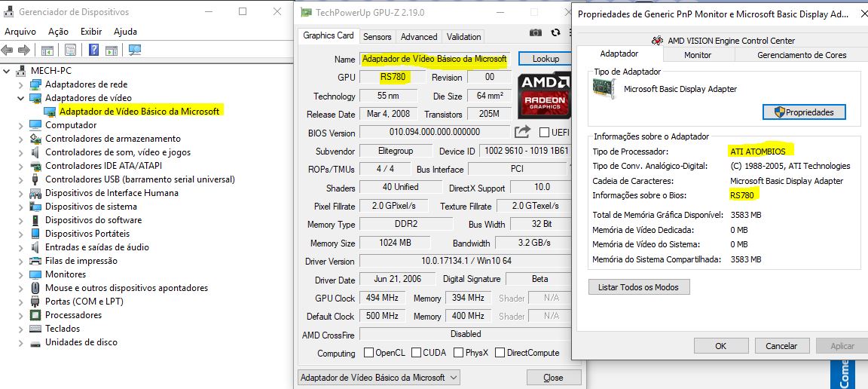The height and width of the screenshot is (389, 868).
Task: Click the AMD Radeon Graphics logo in GPU-Z
Action: pyautogui.click(x=544, y=95)
